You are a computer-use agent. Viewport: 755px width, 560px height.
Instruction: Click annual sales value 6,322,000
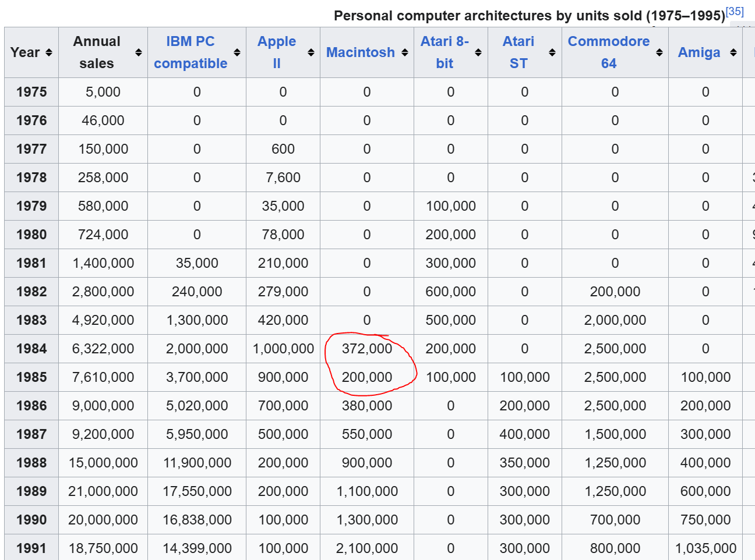(103, 349)
